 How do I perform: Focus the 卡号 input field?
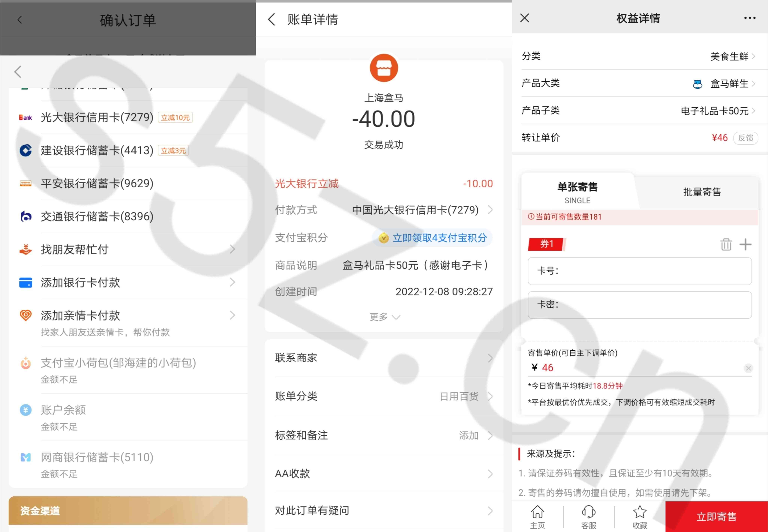[x=640, y=271]
